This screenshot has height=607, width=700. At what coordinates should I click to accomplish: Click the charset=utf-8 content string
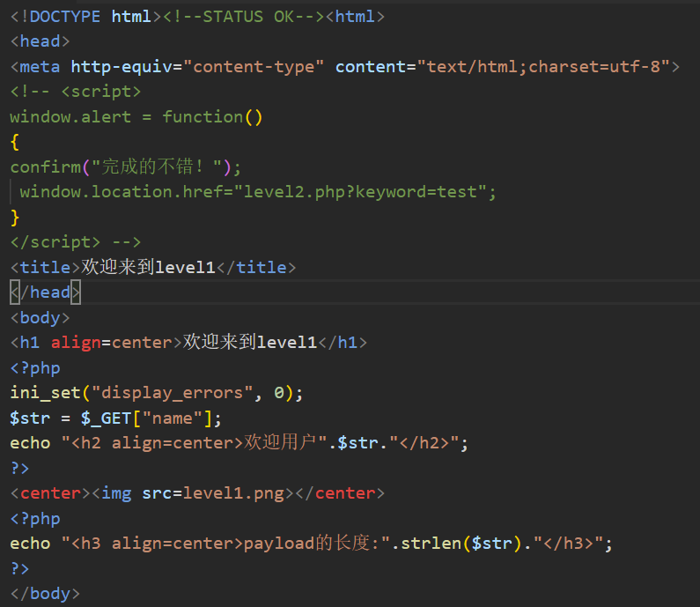[x=543, y=67]
